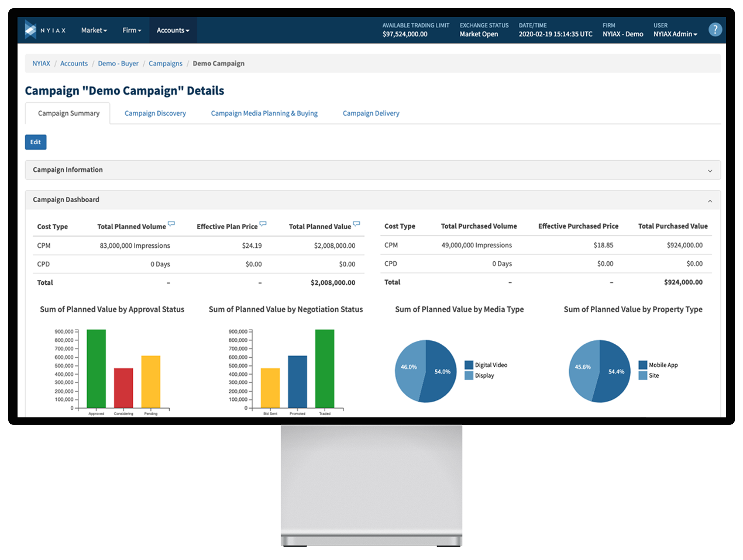Switch to Campaign Discovery tab

tap(155, 113)
